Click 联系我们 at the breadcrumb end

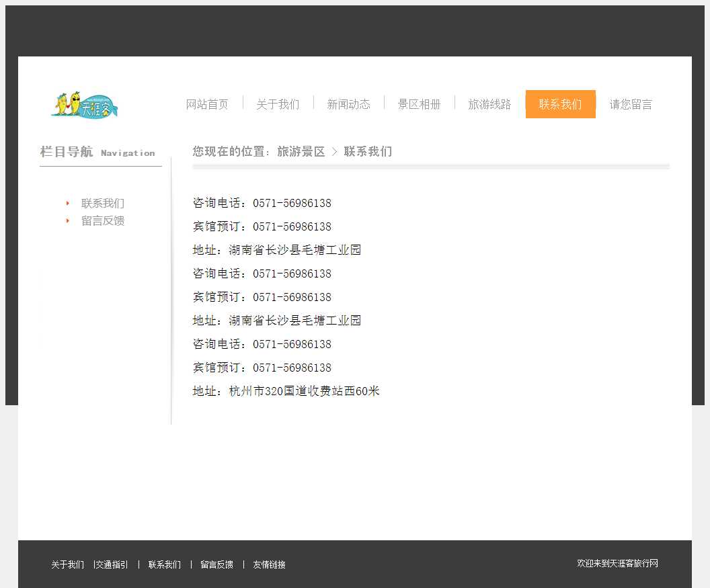point(368,152)
